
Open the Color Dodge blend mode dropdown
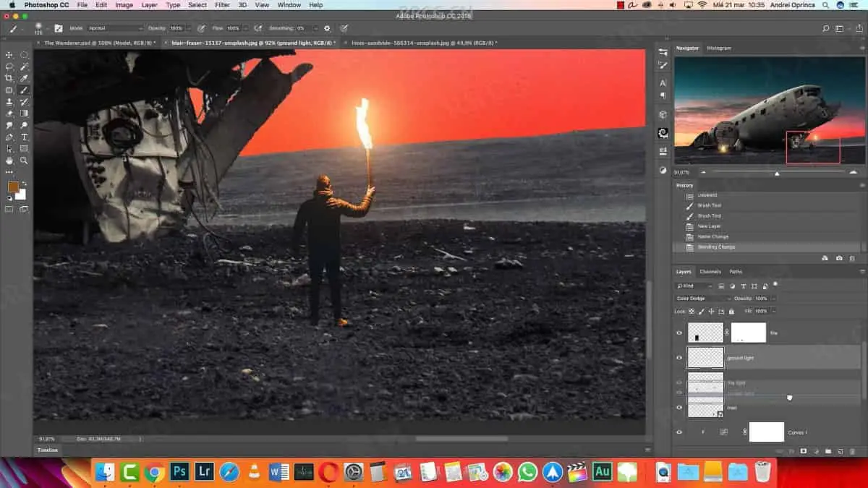coord(703,299)
